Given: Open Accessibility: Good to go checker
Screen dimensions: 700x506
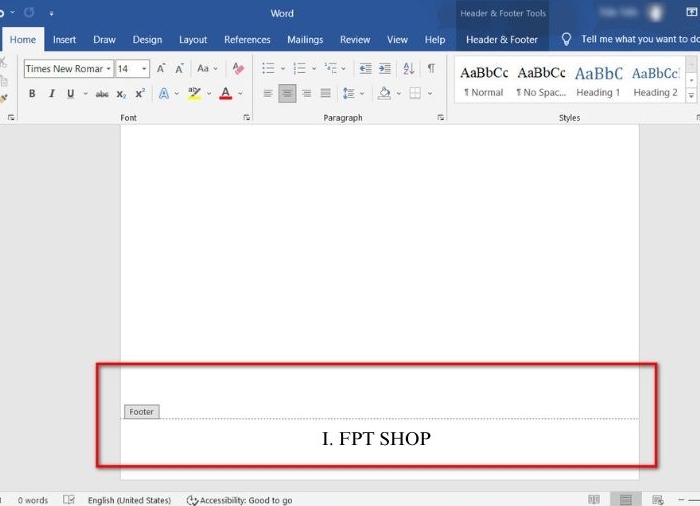Looking at the screenshot, I should click(x=239, y=500).
